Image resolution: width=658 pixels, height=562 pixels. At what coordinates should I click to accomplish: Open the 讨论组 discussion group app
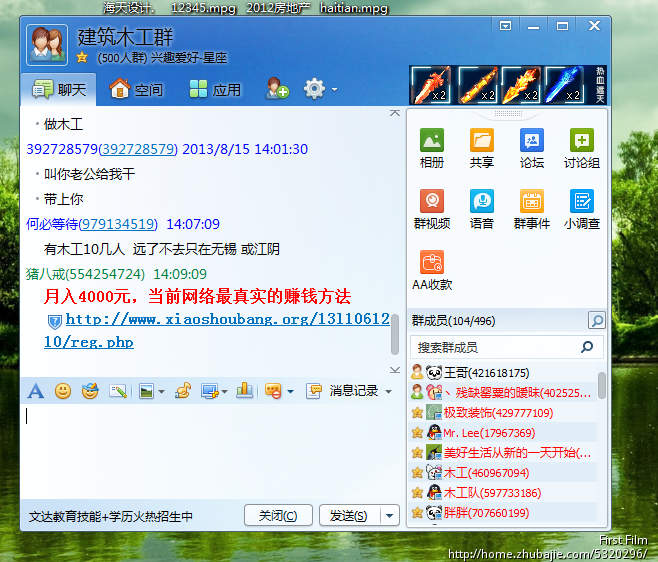point(582,148)
